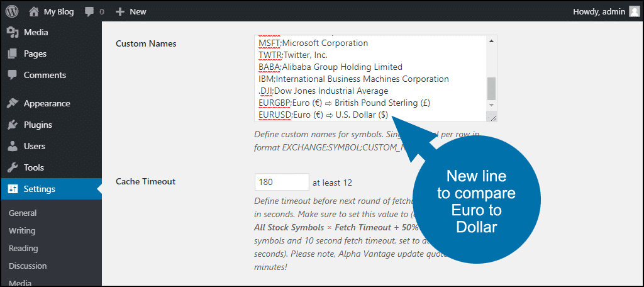The image size is (644, 287).
Task: Click the Settings sliders icon
Action: coord(13,189)
